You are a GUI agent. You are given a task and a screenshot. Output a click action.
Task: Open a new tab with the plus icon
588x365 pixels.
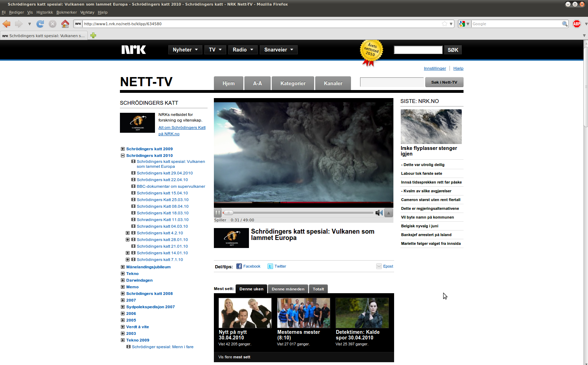[x=93, y=35]
